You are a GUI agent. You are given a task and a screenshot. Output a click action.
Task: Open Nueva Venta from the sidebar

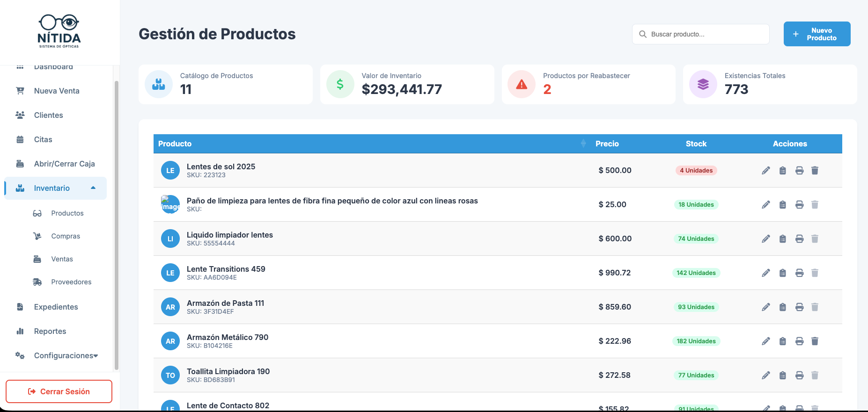coord(57,91)
